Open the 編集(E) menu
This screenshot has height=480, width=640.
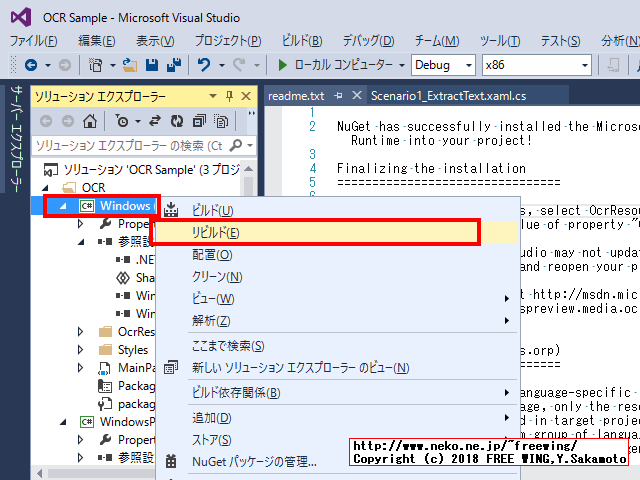(x=97, y=40)
